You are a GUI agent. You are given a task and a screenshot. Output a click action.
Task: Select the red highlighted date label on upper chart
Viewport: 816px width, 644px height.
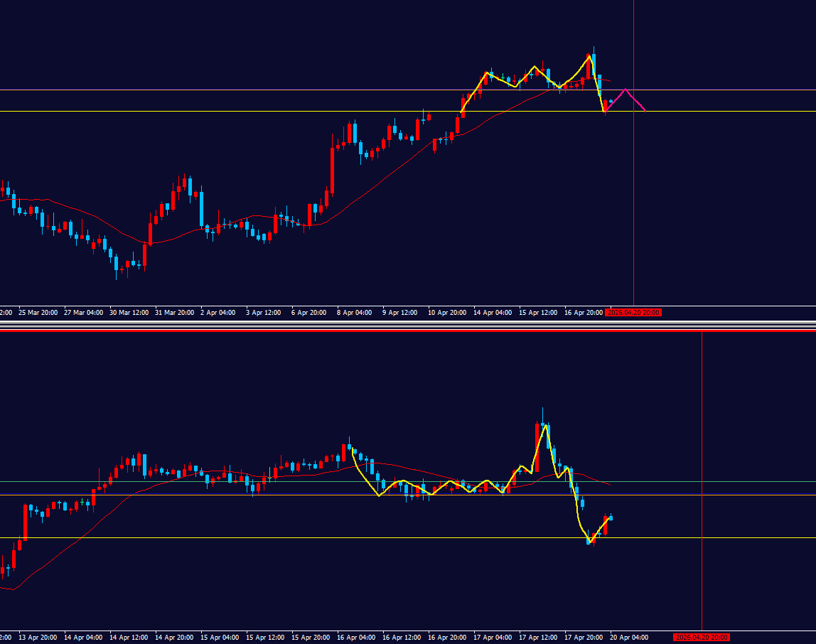pos(633,313)
